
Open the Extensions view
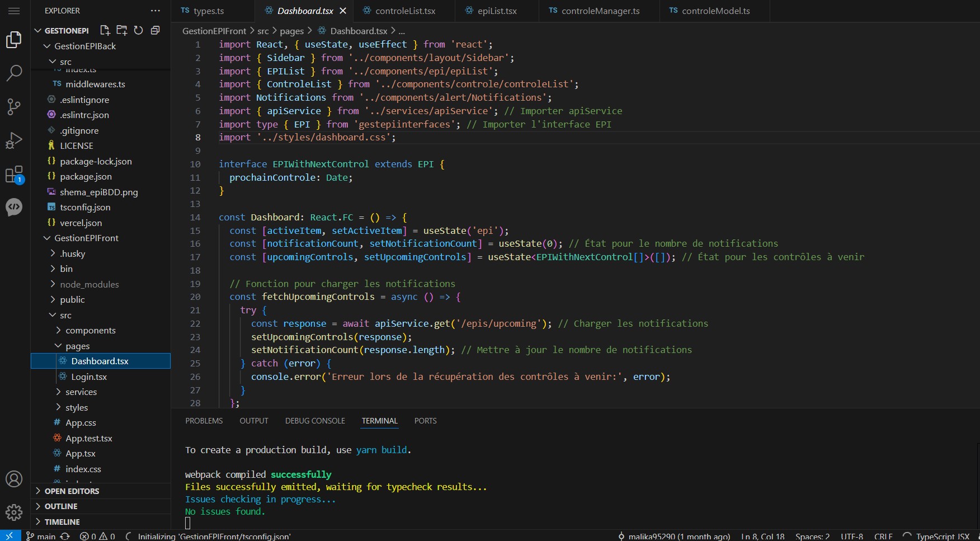pyautogui.click(x=14, y=175)
